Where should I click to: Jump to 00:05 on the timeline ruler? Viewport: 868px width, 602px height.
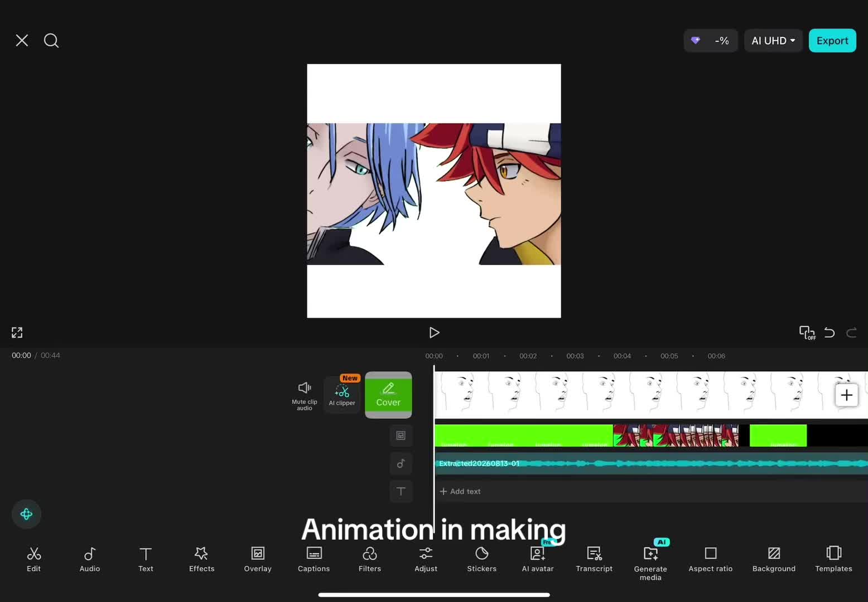click(669, 356)
